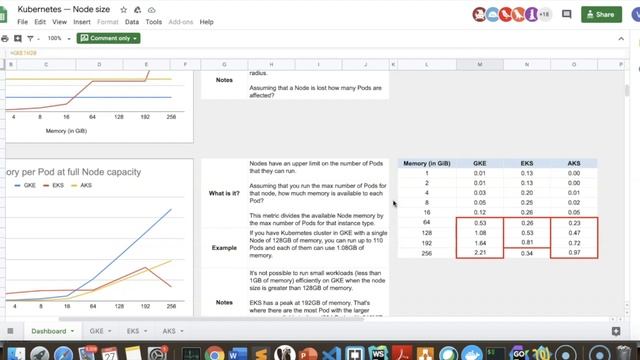Click the GKE value 2.21 cell
The image size is (640, 360).
click(x=480, y=253)
